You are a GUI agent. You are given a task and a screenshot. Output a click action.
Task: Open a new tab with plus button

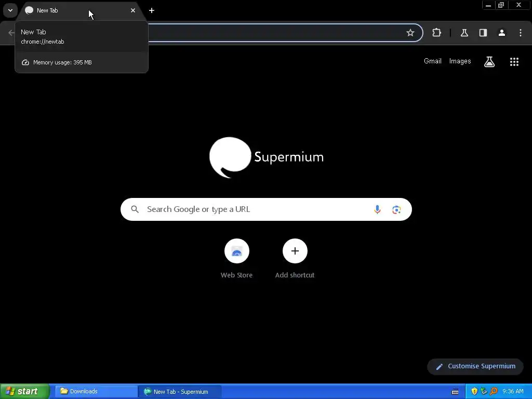point(152,10)
